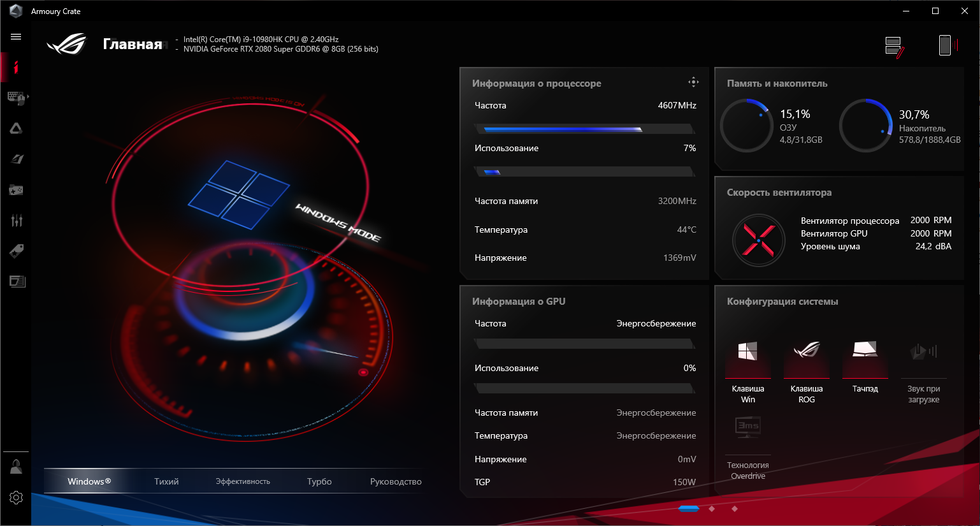
Task: Click the GPU usage progress bar
Action: (584, 388)
